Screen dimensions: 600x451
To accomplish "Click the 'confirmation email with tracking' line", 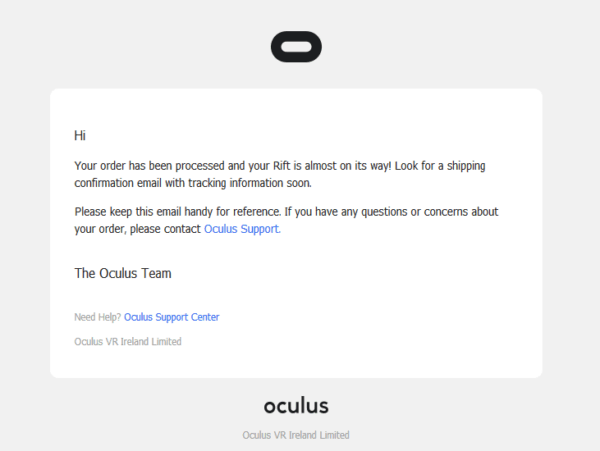I will tap(193, 183).
